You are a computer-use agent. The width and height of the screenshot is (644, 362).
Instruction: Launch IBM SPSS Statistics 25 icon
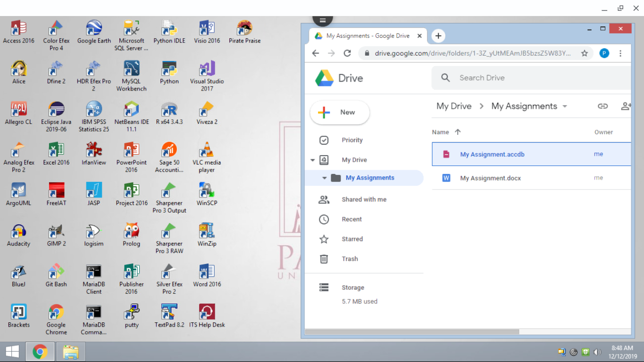(x=94, y=116)
